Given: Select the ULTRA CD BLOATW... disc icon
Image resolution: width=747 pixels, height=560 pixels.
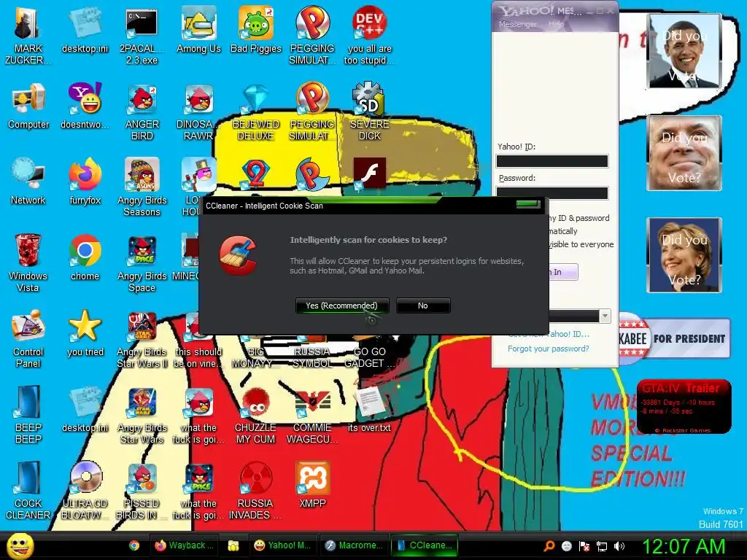Looking at the screenshot, I should pos(85,491).
